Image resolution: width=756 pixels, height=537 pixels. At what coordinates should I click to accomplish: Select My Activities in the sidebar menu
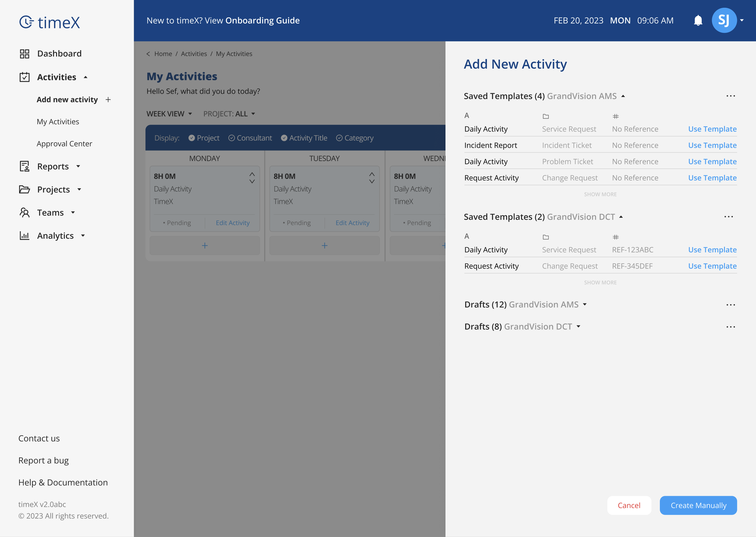[58, 121]
